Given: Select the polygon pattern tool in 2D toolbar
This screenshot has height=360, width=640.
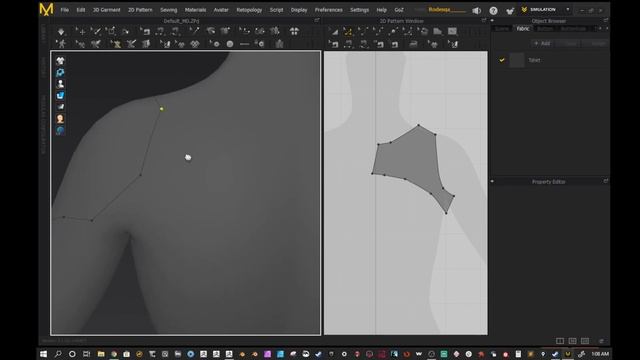Looking at the screenshot, I should (438, 31).
